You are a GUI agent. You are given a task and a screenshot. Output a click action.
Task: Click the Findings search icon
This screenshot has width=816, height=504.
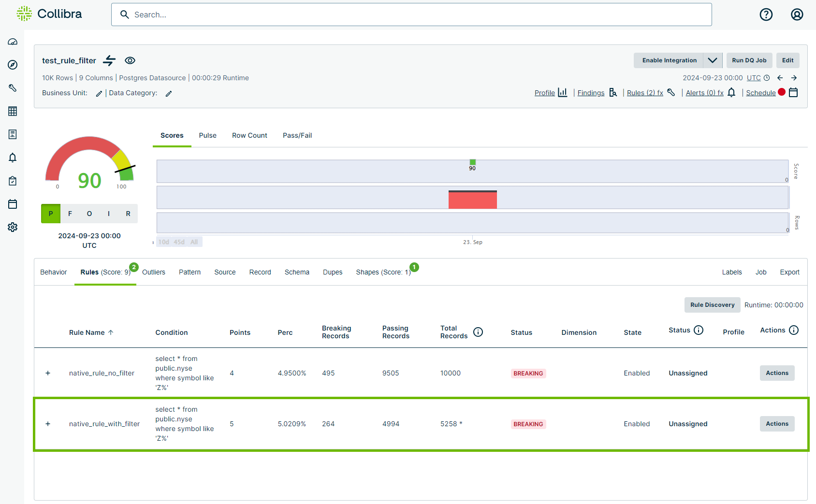[x=613, y=92]
